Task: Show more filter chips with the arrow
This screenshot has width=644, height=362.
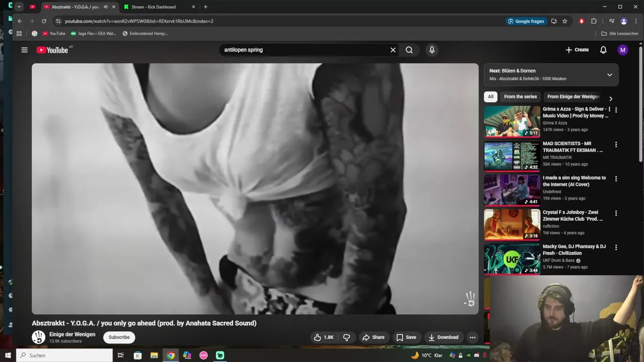Action: [611, 99]
